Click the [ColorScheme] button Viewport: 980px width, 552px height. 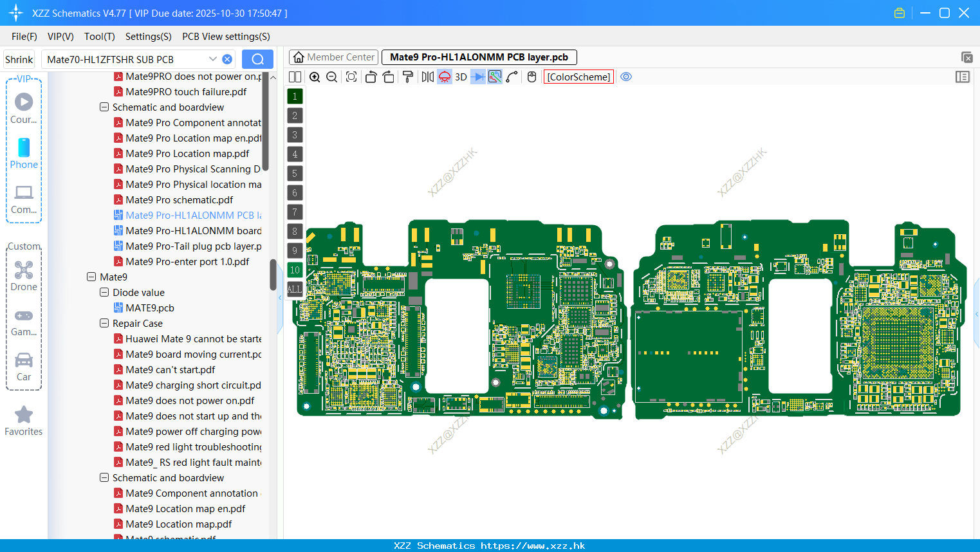point(578,77)
